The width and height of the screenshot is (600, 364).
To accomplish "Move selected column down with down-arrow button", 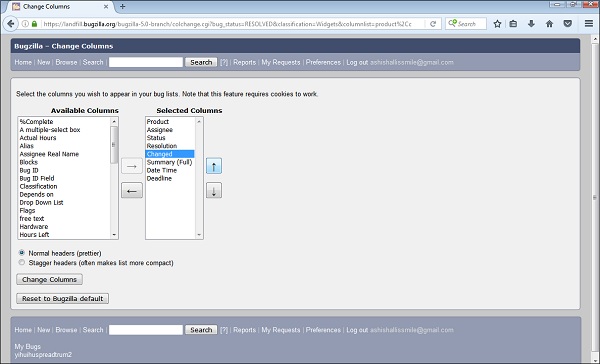I will (214, 191).
